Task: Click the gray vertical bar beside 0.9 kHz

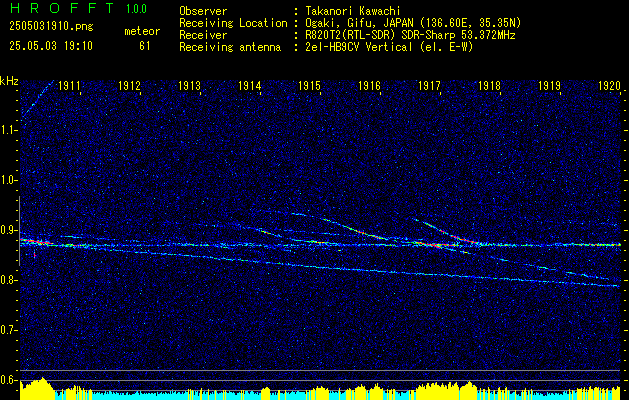Action: click(19, 231)
